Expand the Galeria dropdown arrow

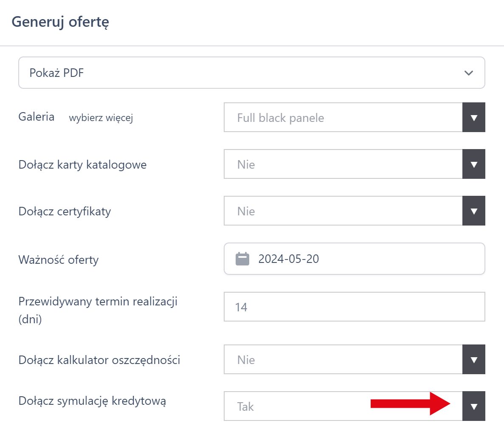[474, 118]
